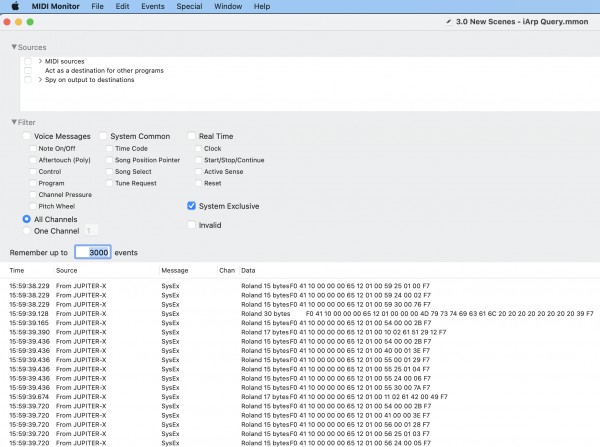Toggle the Channel Pressure checkbox
This screenshot has height=447, width=600.
pos(33,195)
